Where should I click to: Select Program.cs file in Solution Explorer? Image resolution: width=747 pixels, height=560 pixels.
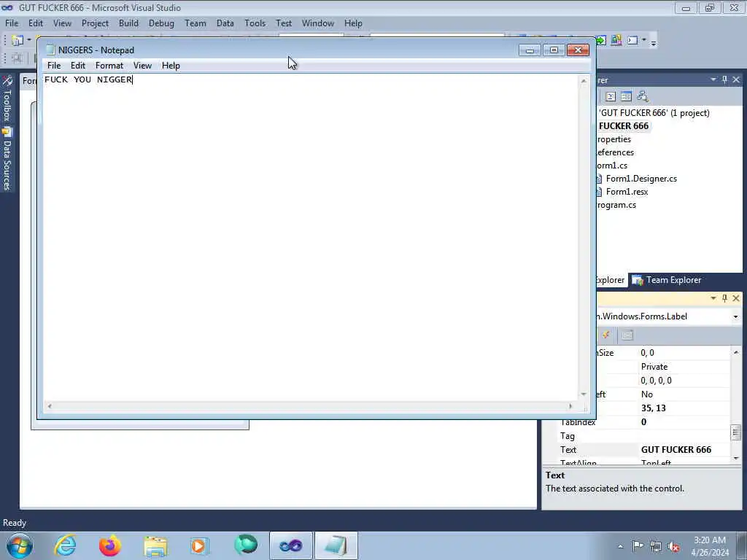[616, 205]
